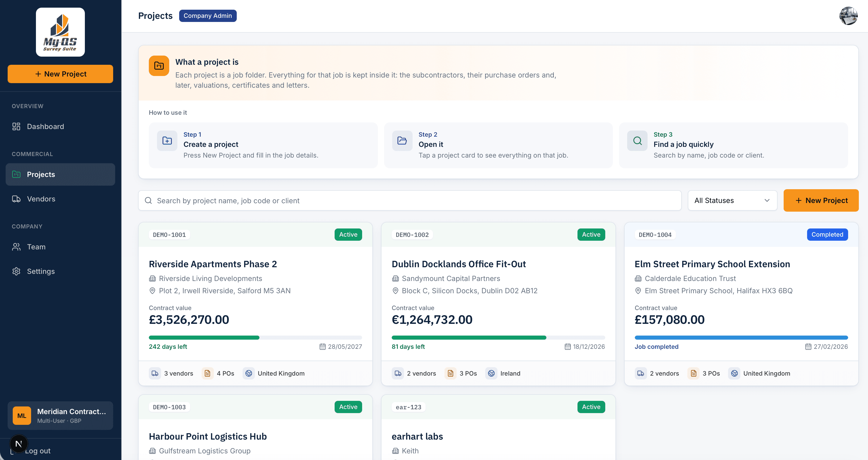Open the earhart labs project title
This screenshot has height=460, width=868.
point(417,436)
